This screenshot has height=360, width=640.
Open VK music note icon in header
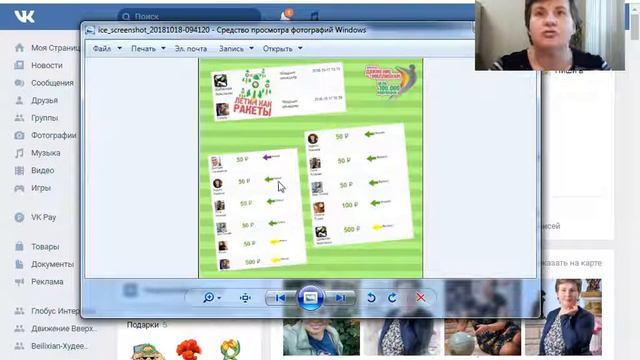(314, 16)
